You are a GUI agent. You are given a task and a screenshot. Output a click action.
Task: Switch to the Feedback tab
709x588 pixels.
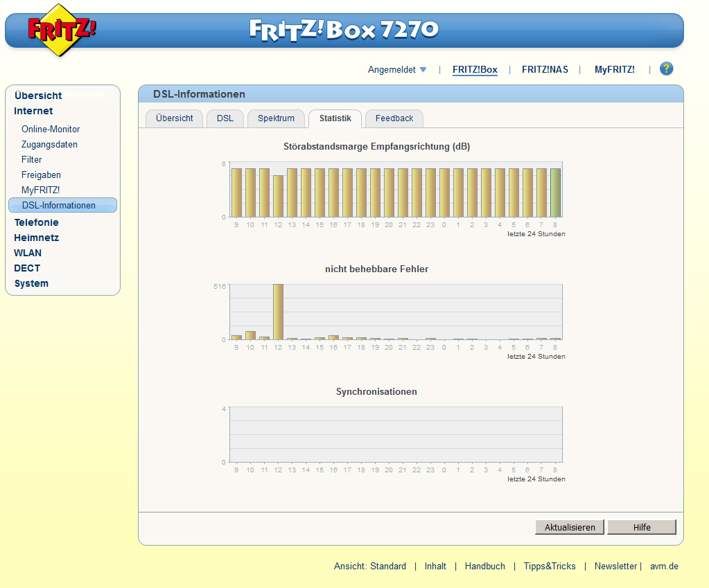[394, 118]
